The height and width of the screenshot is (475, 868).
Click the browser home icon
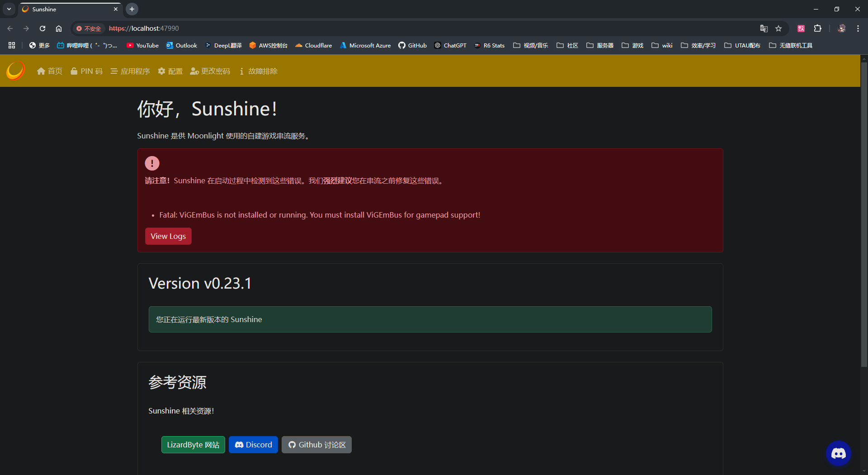click(x=59, y=28)
